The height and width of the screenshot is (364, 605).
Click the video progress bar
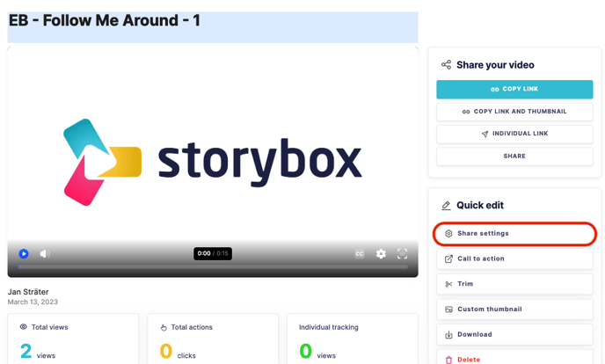(213, 266)
